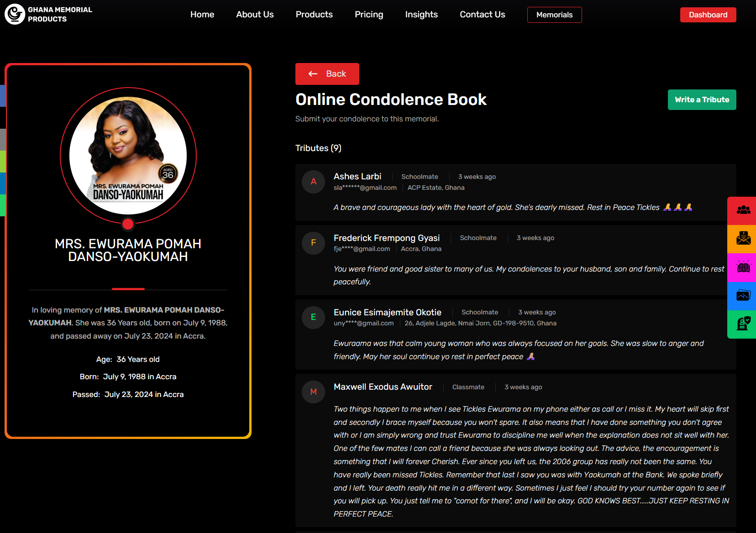
Task: Click the 'Tributes (9)' heading
Action: 318,148
